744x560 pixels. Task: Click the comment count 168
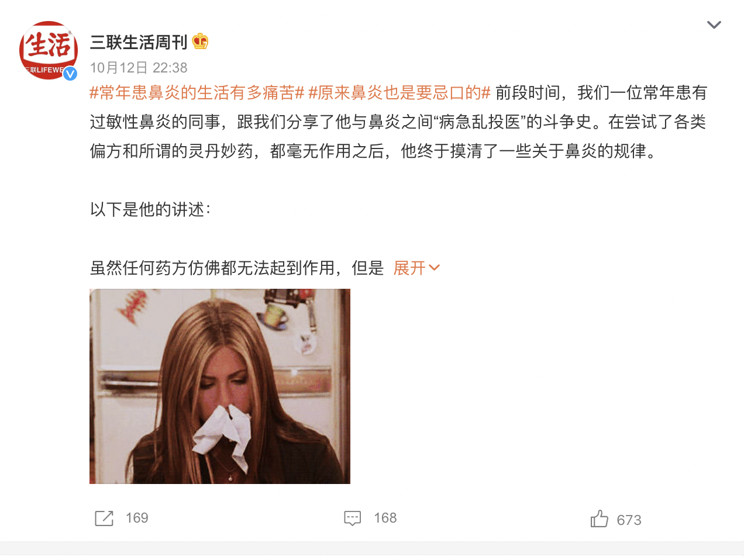point(385,518)
